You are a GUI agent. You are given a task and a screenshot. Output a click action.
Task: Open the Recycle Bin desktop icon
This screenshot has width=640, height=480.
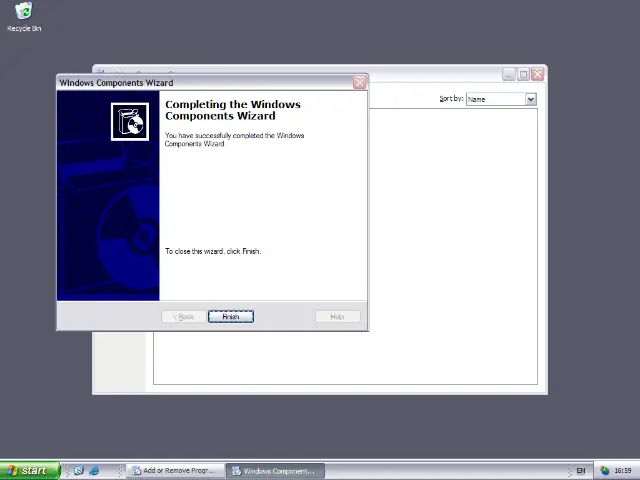tap(24, 17)
